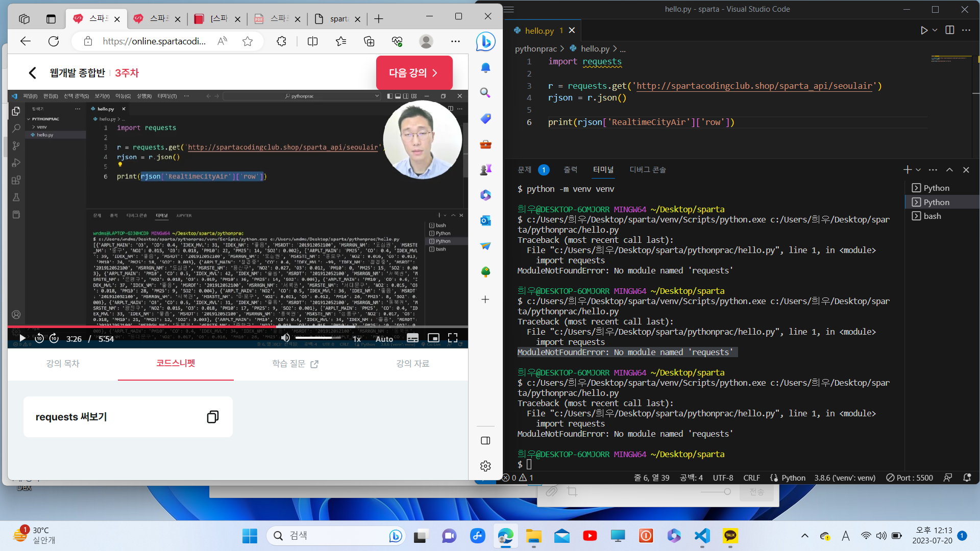The width and height of the screenshot is (980, 551).
Task: Open terminal launch profile dropdown
Action: [x=918, y=170]
